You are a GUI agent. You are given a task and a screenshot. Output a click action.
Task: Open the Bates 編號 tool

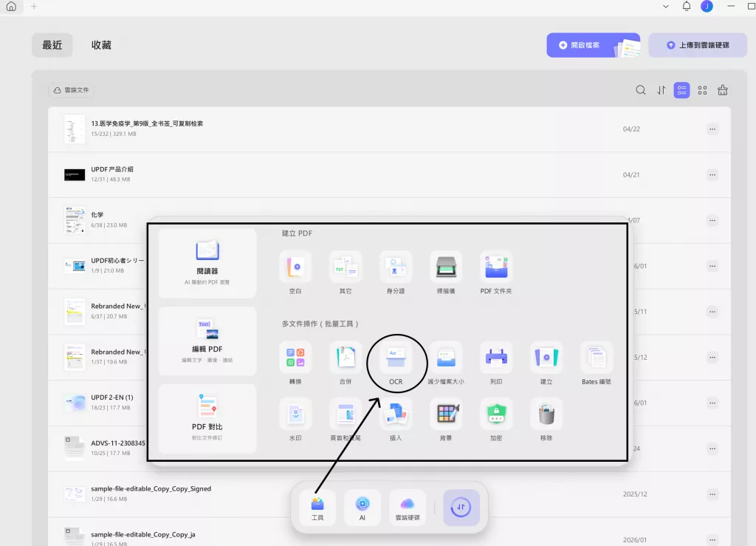(x=596, y=358)
